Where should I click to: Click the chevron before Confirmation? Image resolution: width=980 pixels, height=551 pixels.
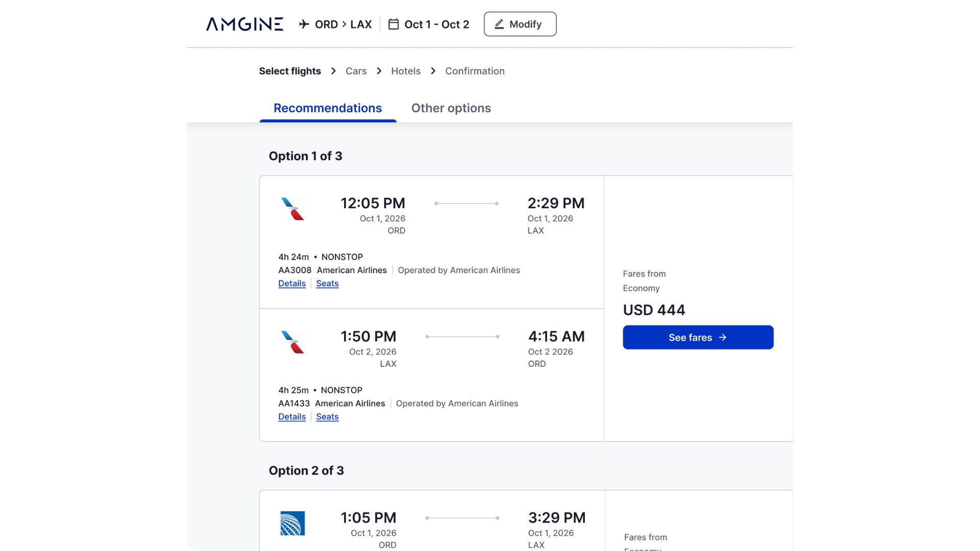tap(433, 71)
